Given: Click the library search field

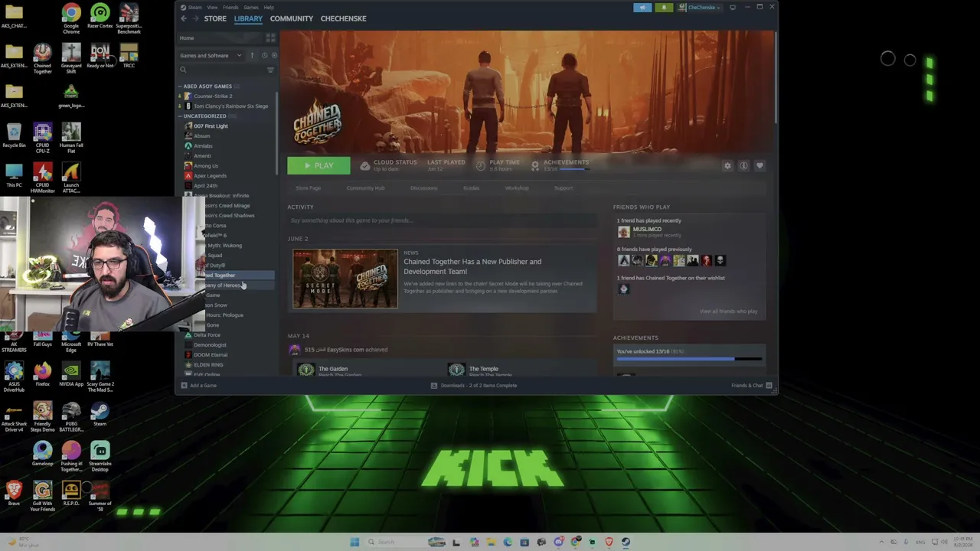Looking at the screenshot, I should coord(222,70).
